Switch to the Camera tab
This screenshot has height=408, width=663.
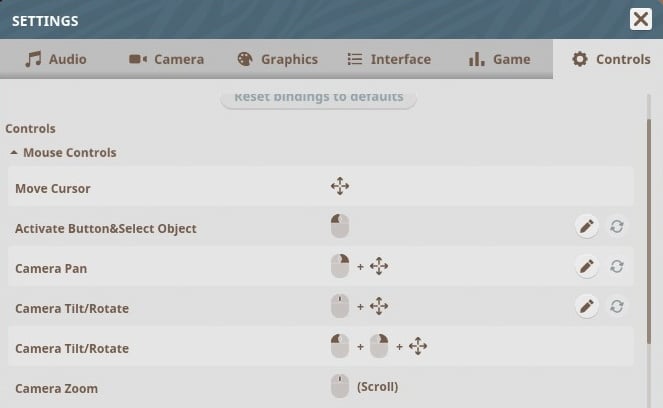coord(166,59)
